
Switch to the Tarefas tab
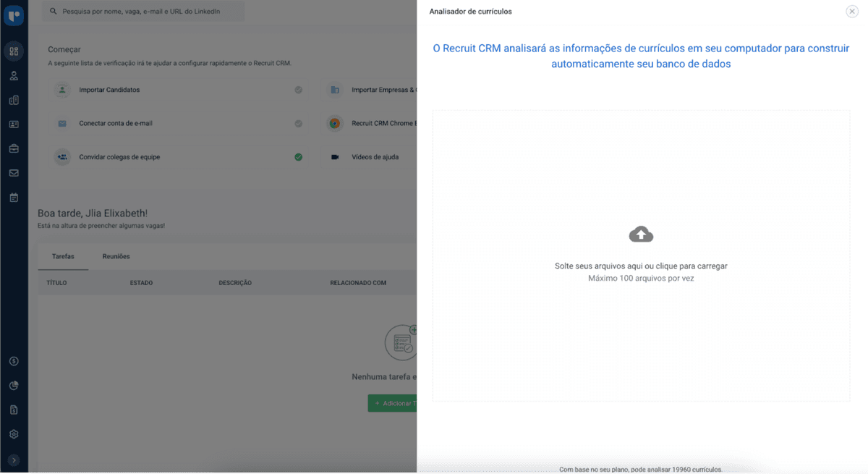pos(64,256)
